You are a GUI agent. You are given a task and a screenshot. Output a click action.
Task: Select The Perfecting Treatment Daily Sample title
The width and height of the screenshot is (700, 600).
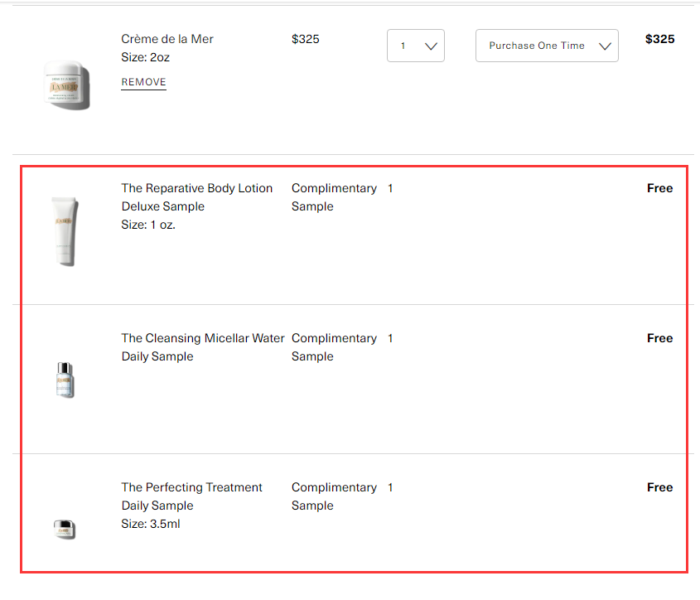pos(191,496)
